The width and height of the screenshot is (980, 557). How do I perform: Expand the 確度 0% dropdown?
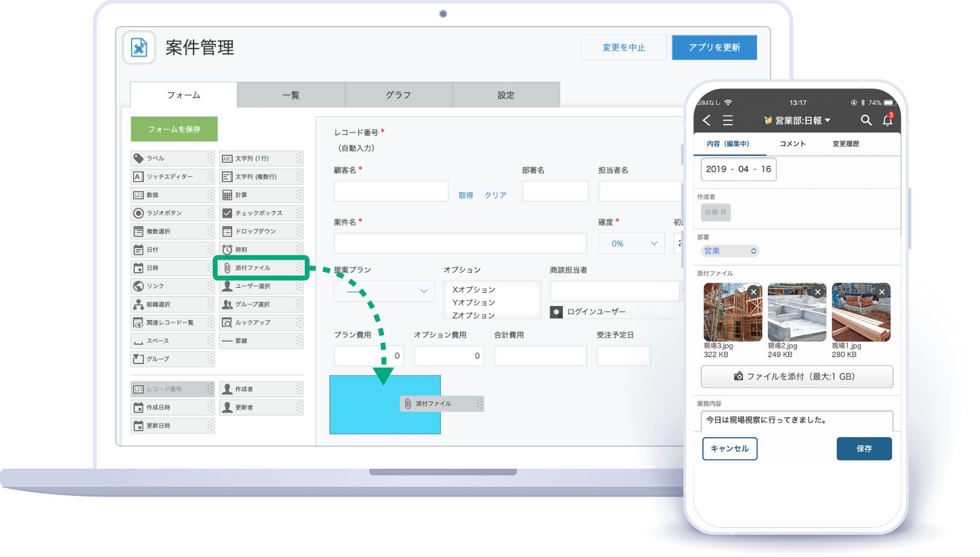[631, 244]
